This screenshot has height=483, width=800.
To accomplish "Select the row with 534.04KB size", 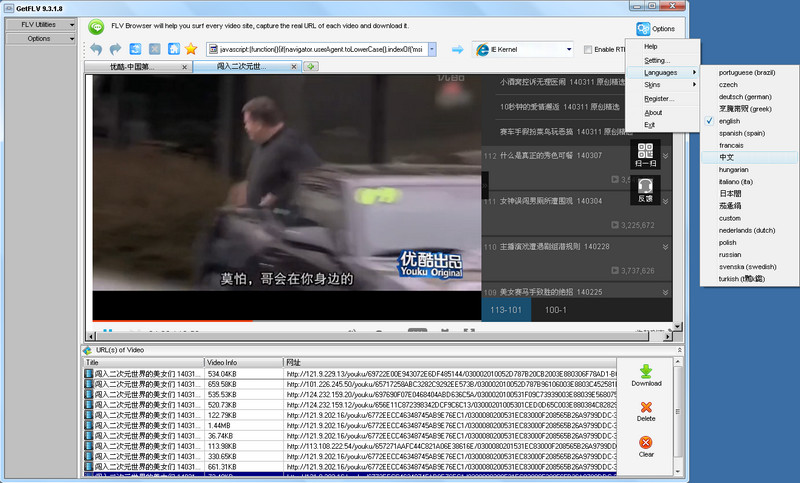I will click(350, 374).
